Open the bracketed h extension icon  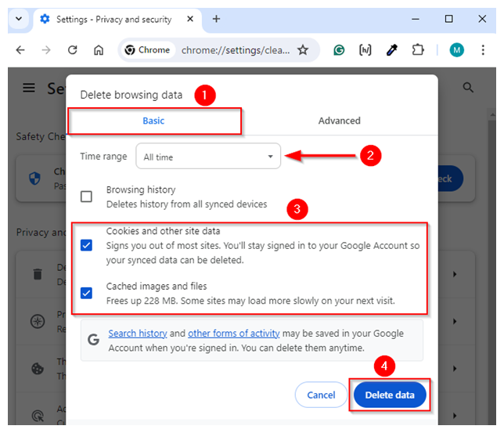click(x=365, y=50)
